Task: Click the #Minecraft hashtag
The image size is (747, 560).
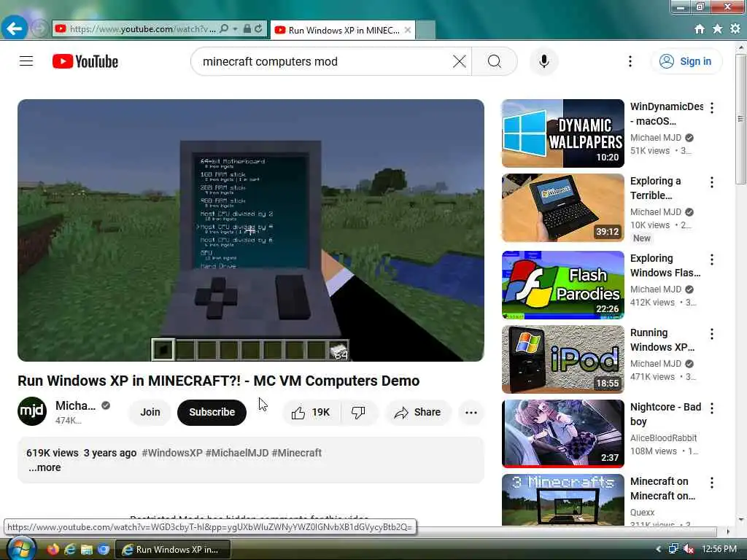Action: tap(296, 453)
